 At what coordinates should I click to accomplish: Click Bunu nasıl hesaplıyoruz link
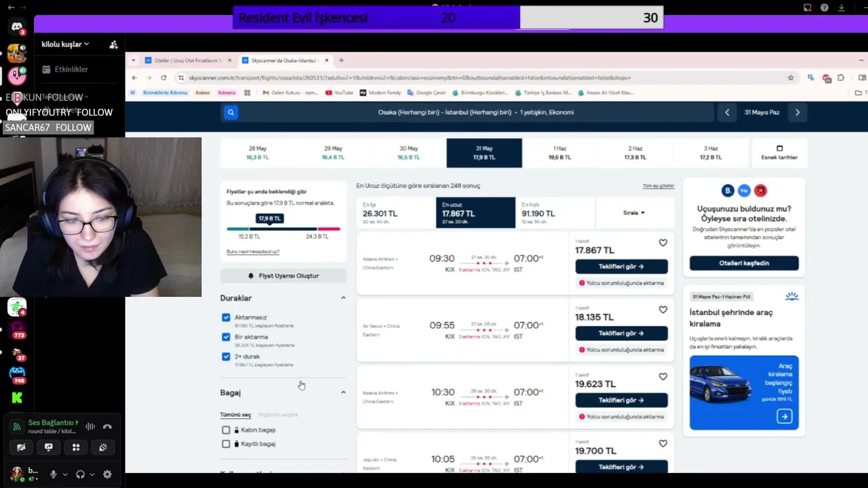click(x=253, y=251)
